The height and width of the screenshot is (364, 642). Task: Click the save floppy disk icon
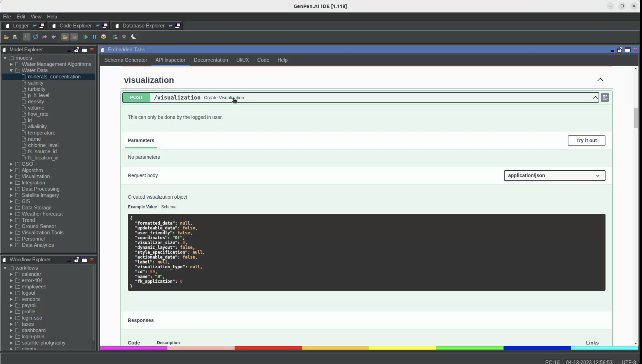click(x=15, y=37)
